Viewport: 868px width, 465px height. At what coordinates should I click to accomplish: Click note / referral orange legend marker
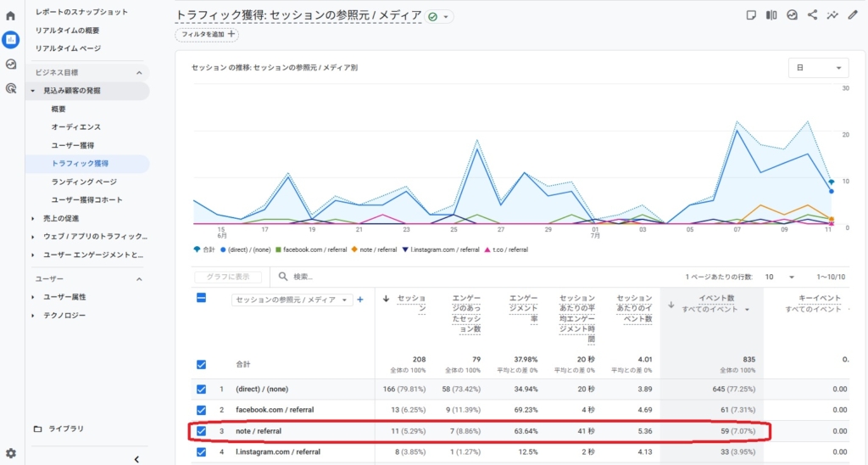tap(354, 250)
